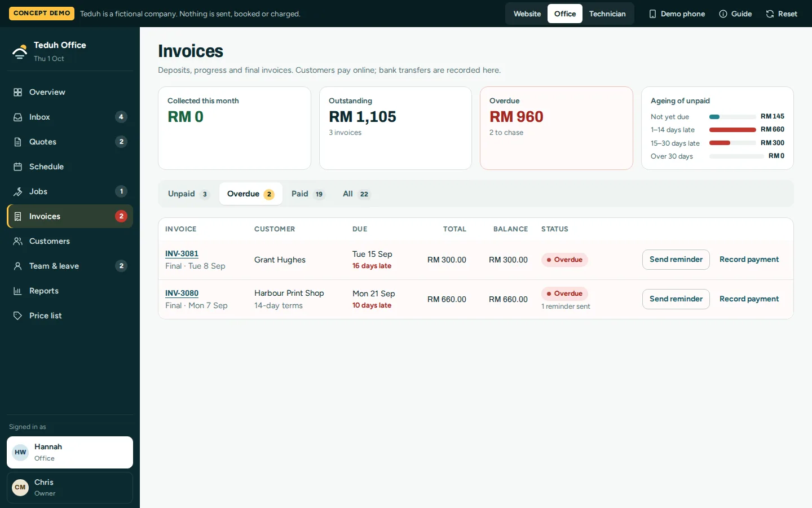Go to Schedule in the sidebar
The height and width of the screenshot is (508, 812).
[70, 167]
